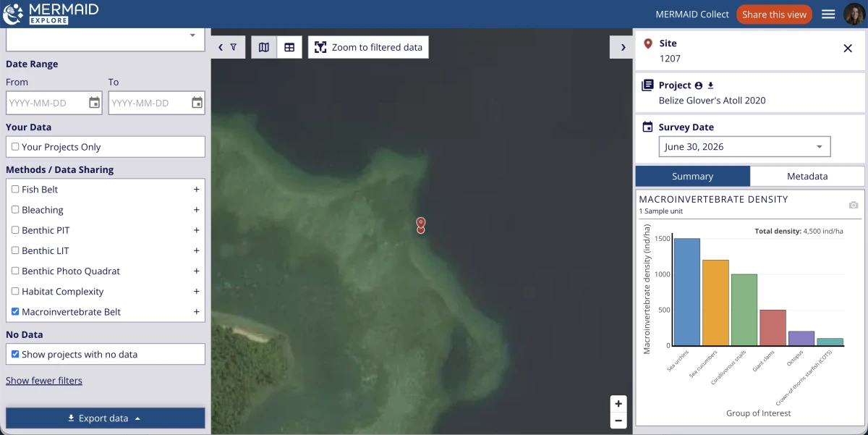
Task: Close the site 1207 details panel
Action: 848,48
